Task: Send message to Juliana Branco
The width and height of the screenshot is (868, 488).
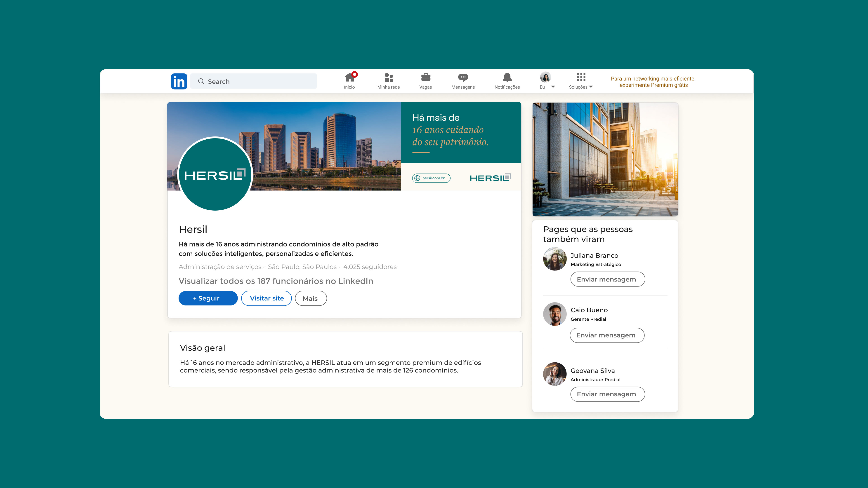Action: [x=608, y=279]
